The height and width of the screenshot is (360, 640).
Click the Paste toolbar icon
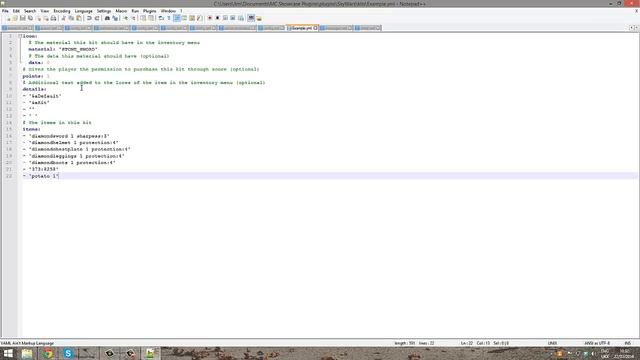pos(78,18)
